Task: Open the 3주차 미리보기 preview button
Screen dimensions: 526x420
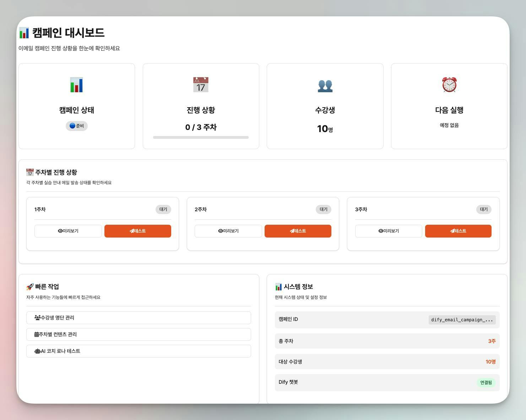Action: pos(389,231)
